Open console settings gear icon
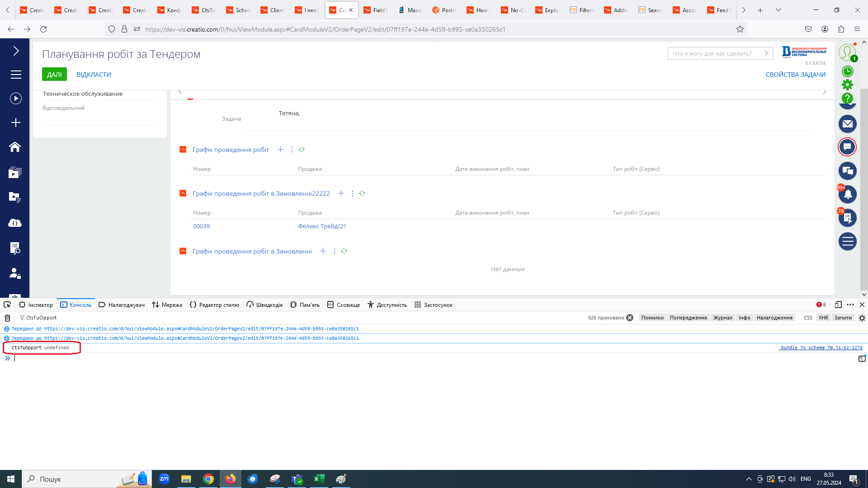This screenshot has height=488, width=868. coord(862,318)
